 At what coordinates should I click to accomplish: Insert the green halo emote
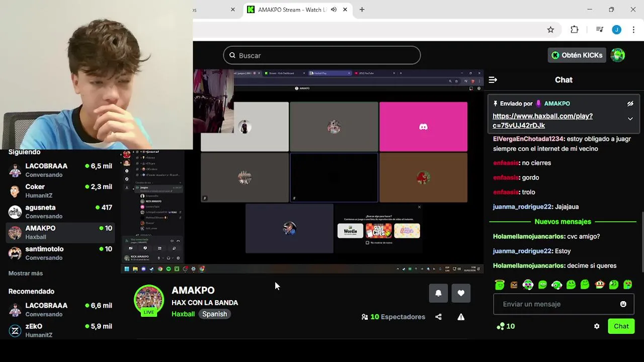pos(499,285)
